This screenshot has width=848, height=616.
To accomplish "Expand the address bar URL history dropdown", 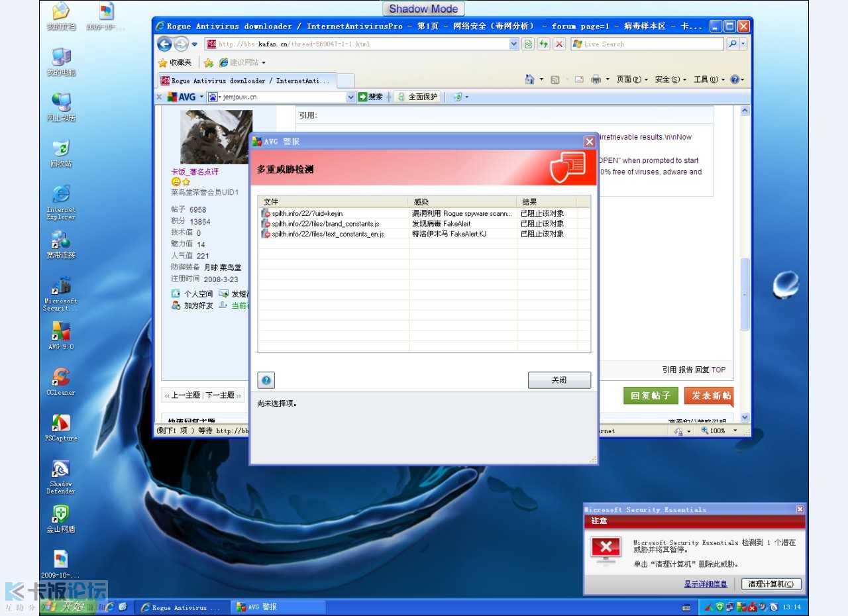I will (514, 44).
